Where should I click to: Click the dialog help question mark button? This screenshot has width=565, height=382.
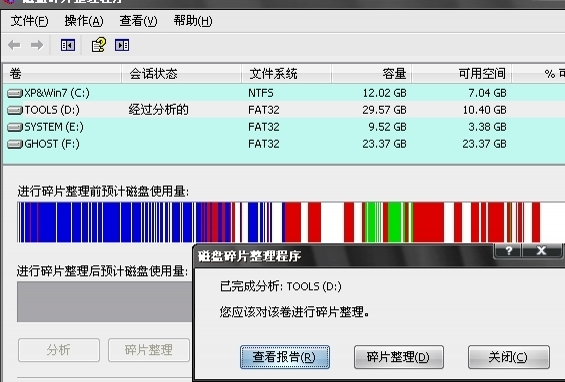pyautogui.click(x=508, y=250)
